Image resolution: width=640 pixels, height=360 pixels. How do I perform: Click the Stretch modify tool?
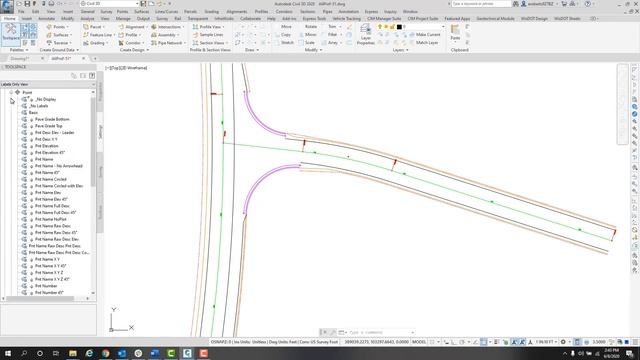pos(284,43)
